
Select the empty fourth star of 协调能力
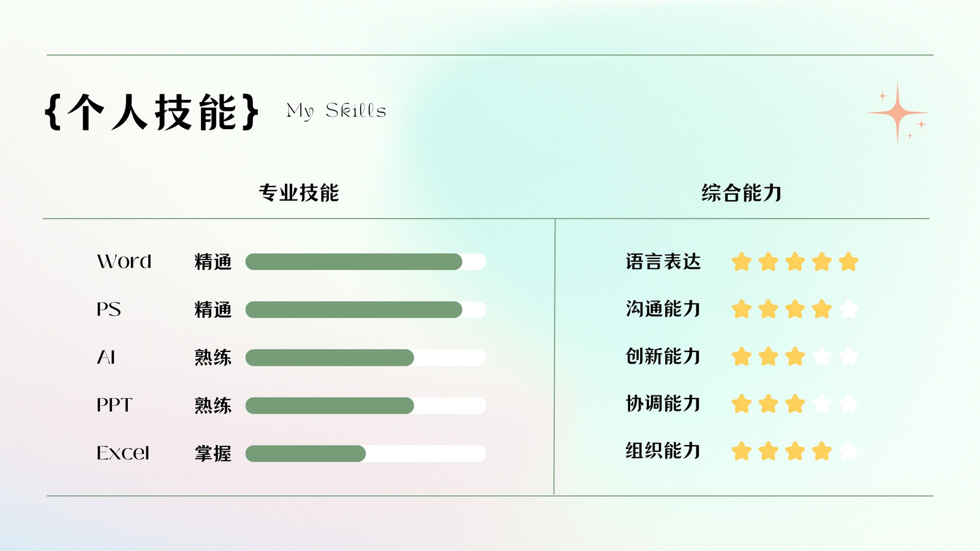(x=821, y=404)
